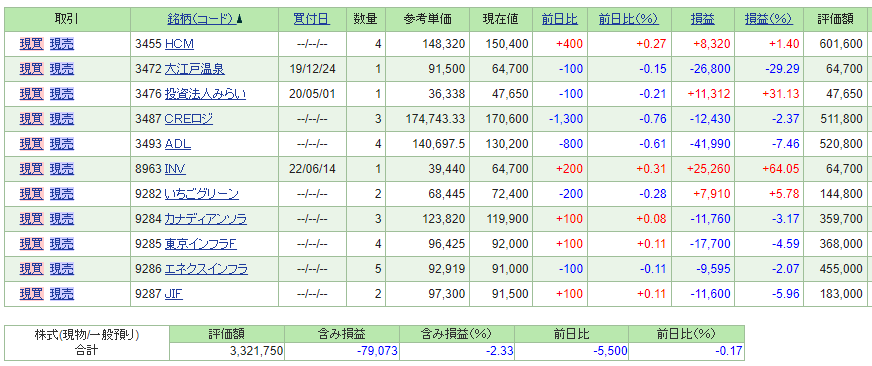Click 現買 for 3455 HCM
The image size is (872, 366).
coord(31,44)
